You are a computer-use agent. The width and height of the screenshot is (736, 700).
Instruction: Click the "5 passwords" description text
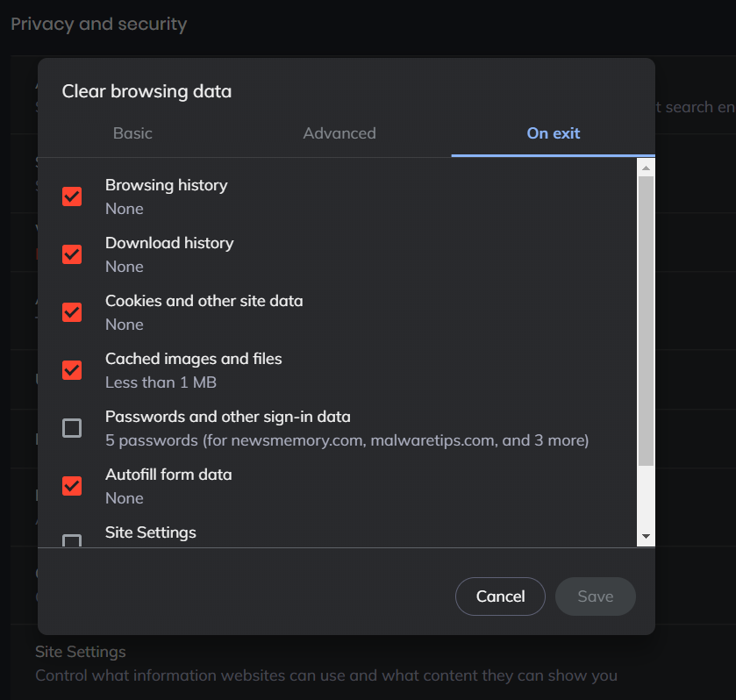tap(347, 440)
